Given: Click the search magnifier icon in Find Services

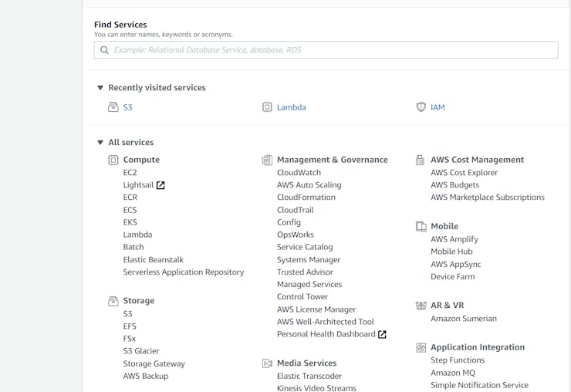Looking at the screenshot, I should 104,50.
